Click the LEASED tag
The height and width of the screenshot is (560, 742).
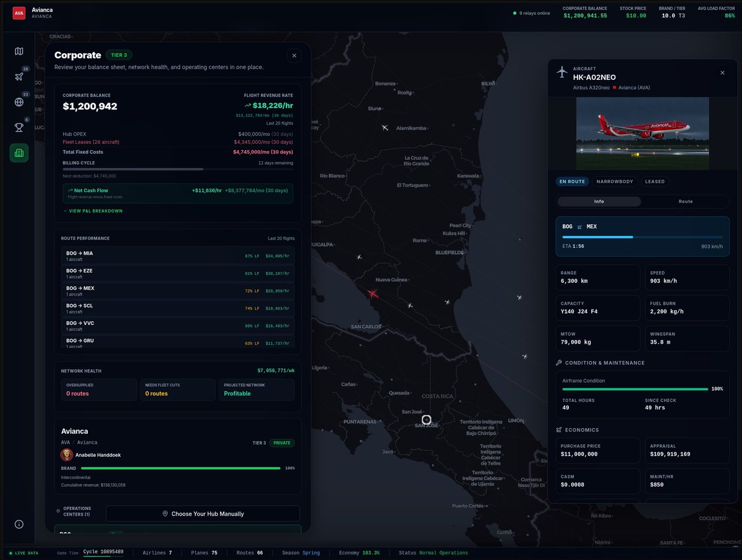pos(655,182)
